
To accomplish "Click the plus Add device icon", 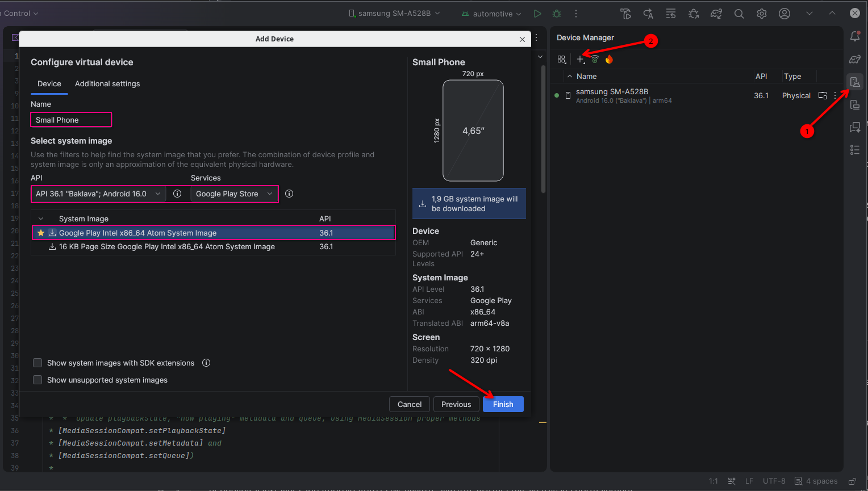I will pos(581,59).
